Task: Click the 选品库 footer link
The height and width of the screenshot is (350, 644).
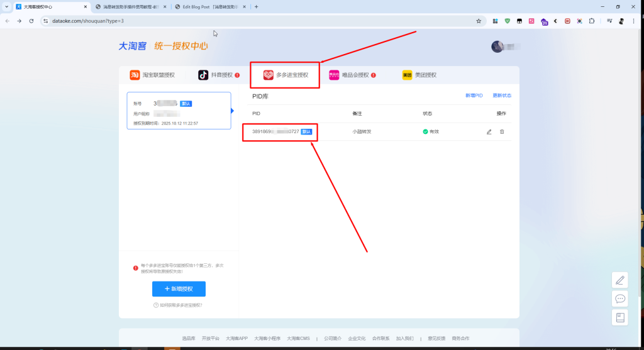Action: tap(189, 339)
